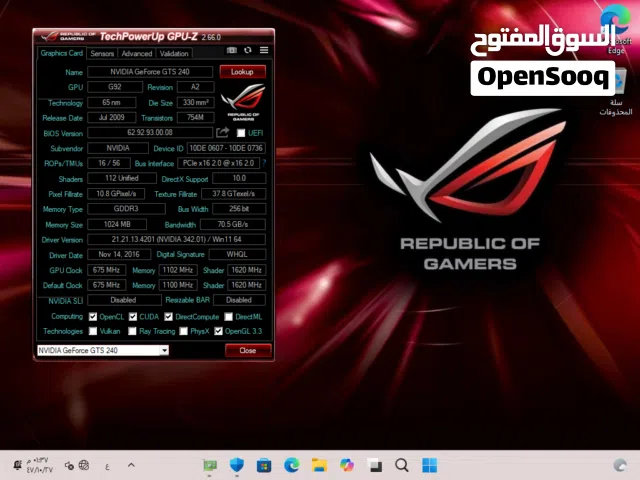Toggle the Ray Tracing checkbox
The width and height of the screenshot is (640, 480).
[x=132, y=331]
